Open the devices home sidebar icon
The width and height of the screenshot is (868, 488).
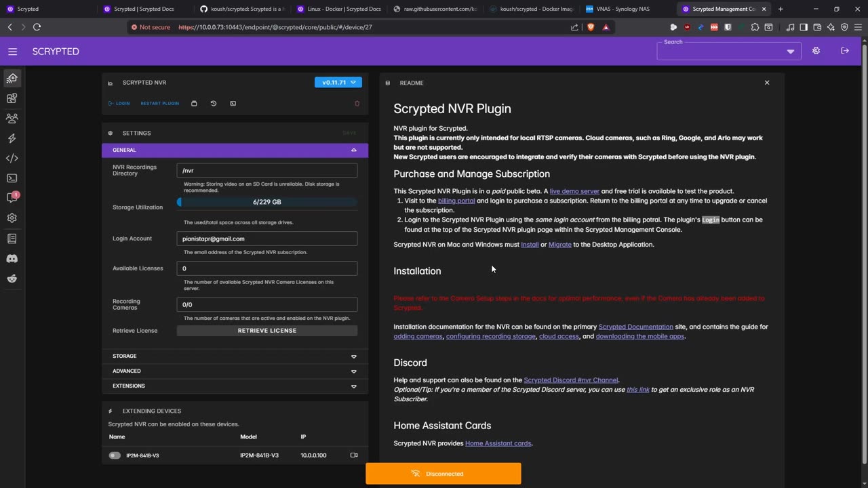pos(12,79)
